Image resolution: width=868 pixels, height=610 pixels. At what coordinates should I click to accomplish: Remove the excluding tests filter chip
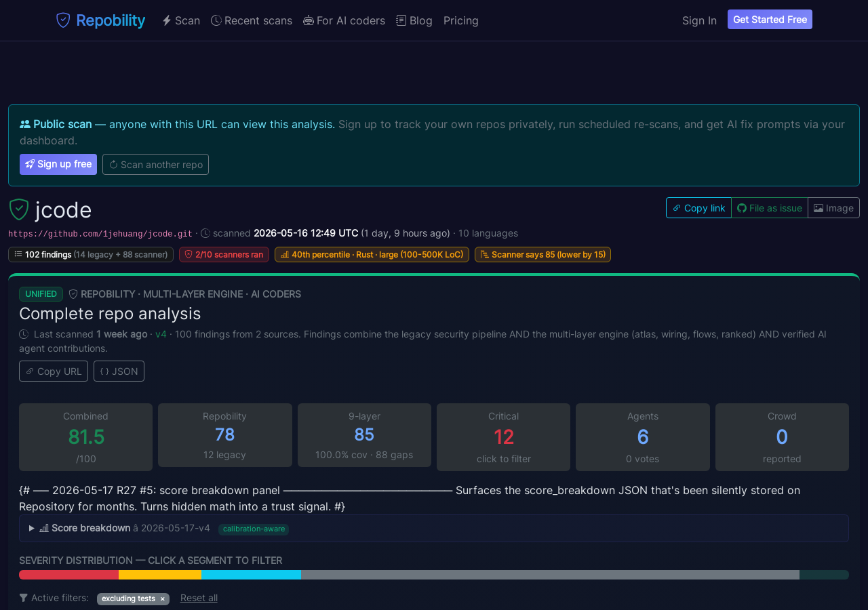click(162, 598)
